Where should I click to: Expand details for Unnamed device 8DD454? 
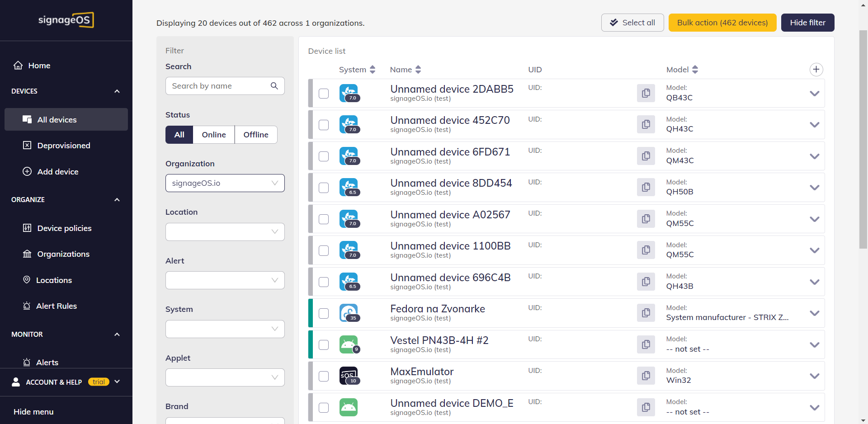click(x=814, y=188)
